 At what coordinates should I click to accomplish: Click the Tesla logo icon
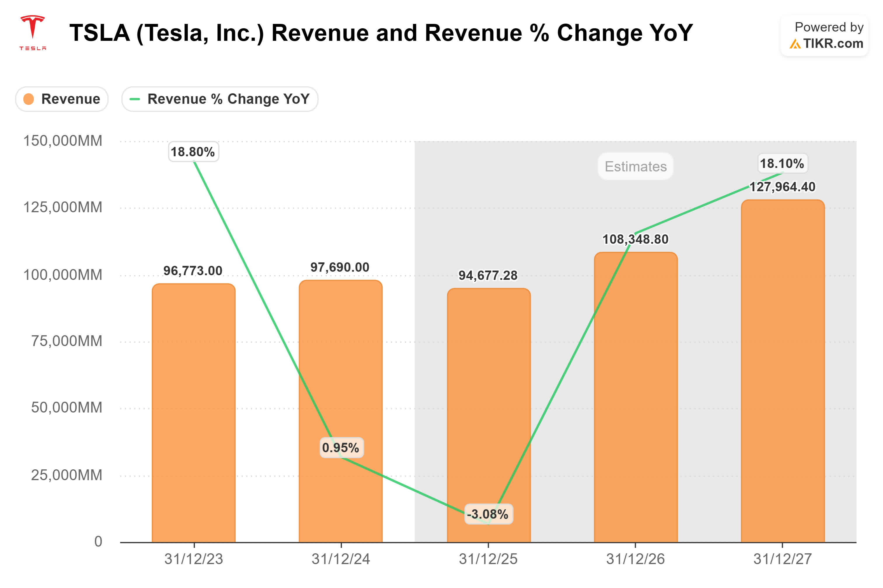coord(33,32)
